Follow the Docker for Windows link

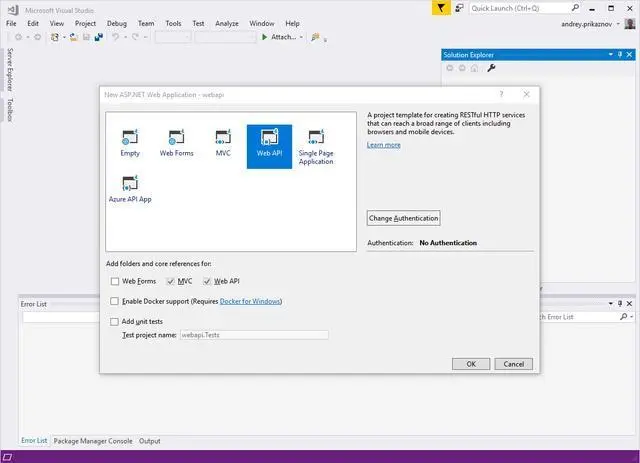pyautogui.click(x=250, y=301)
